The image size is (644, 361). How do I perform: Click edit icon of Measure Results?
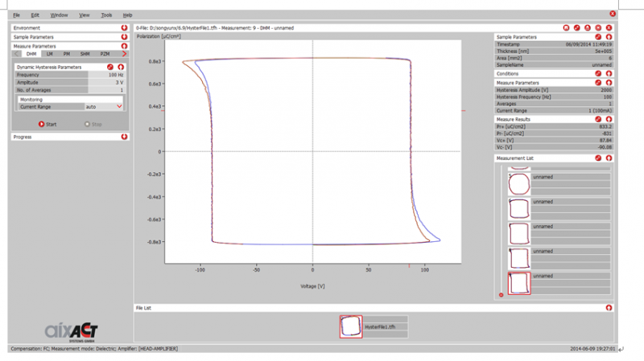[598, 119]
